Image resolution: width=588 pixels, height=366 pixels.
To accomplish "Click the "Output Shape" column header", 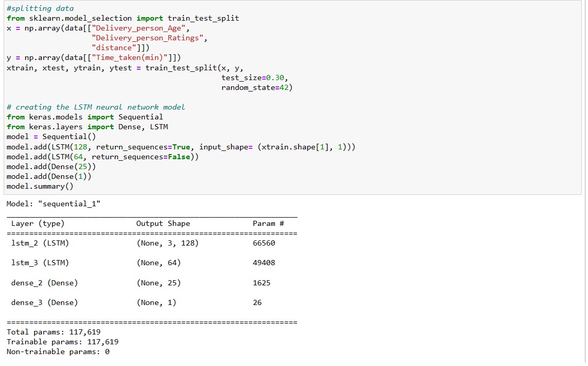I will (163, 223).
